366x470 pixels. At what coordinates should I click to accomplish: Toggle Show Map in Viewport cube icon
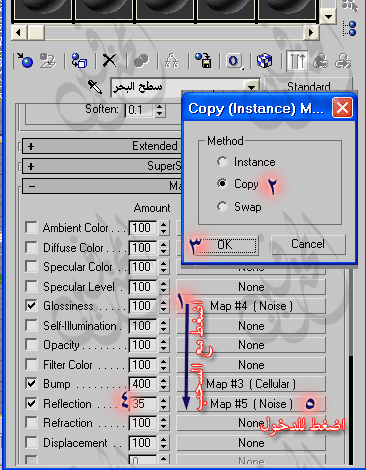[264, 61]
